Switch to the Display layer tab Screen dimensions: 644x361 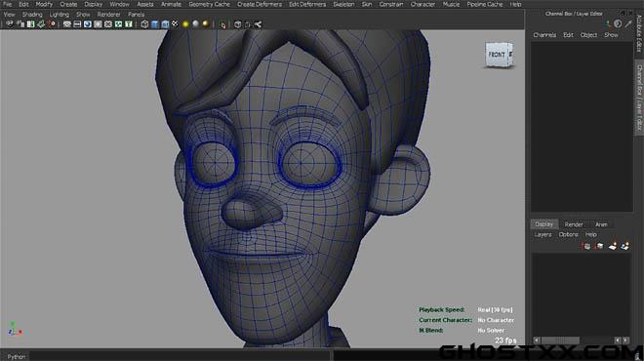point(543,224)
